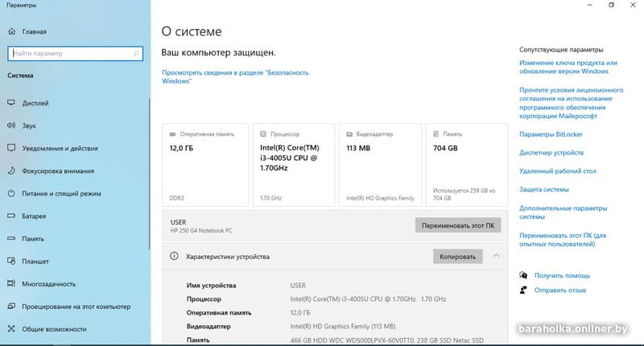Select Планшет in the sidebar
This screenshot has height=346, width=644.
[x=35, y=261]
